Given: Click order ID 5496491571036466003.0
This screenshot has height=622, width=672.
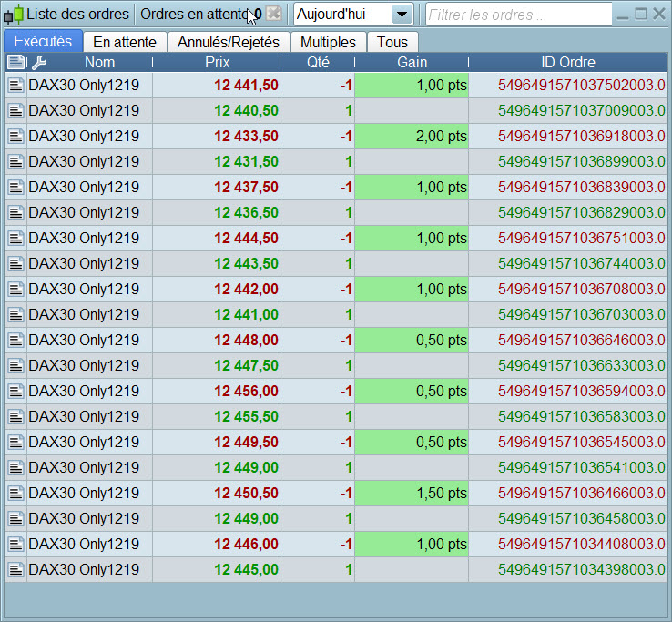Looking at the screenshot, I should (581, 493).
